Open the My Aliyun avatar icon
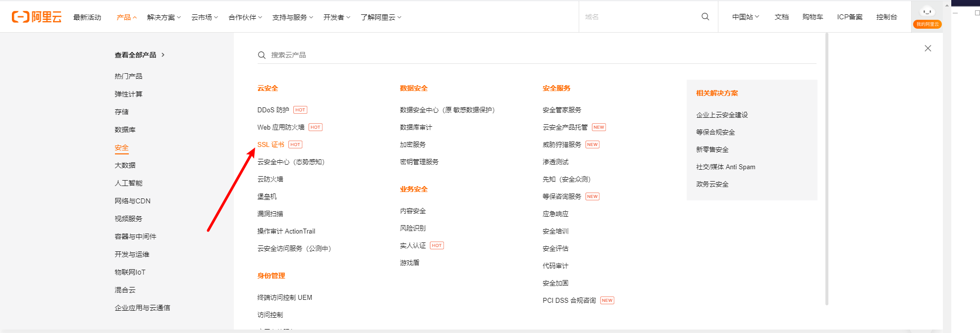 (x=927, y=12)
